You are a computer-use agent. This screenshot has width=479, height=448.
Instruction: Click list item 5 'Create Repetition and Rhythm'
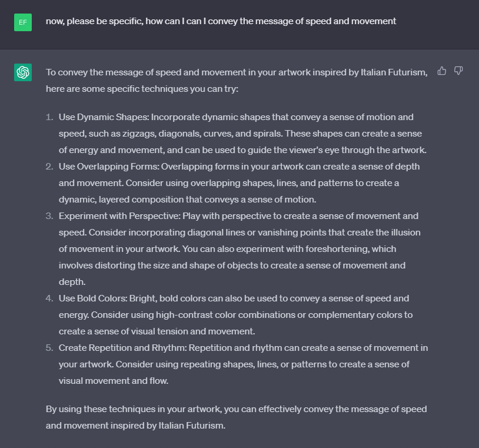[x=243, y=364]
